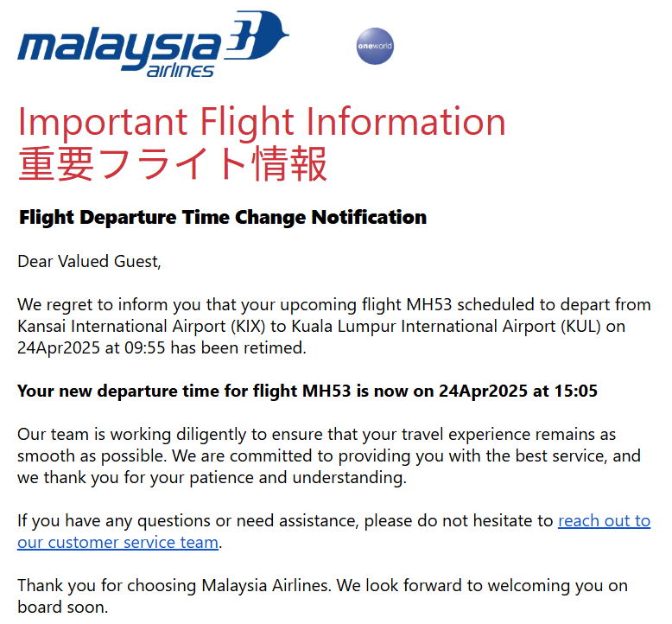Click the new '15:05' departure time
The width and height of the screenshot is (672, 624).
[x=575, y=392]
